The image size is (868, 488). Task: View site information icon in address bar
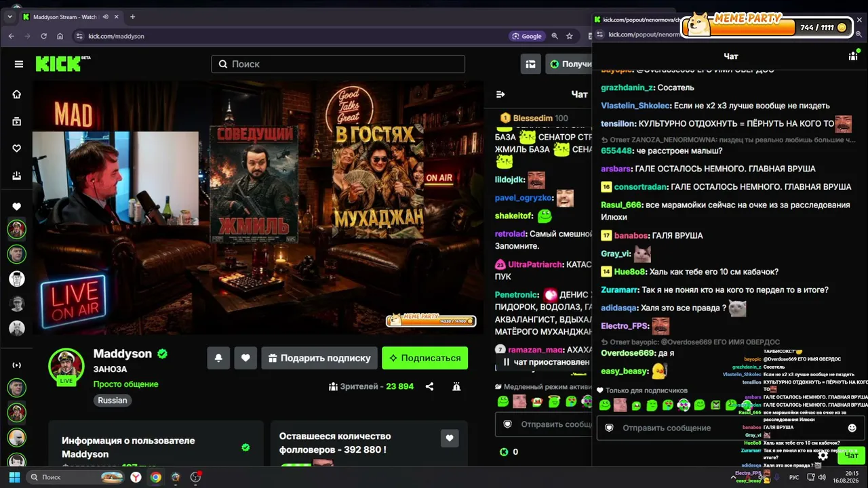pos(78,36)
